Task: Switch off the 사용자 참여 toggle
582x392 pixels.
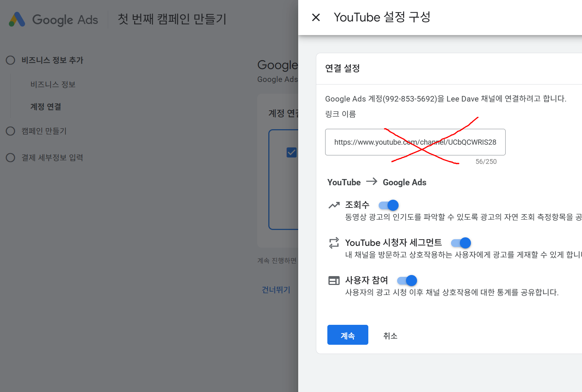Action: [407, 281]
